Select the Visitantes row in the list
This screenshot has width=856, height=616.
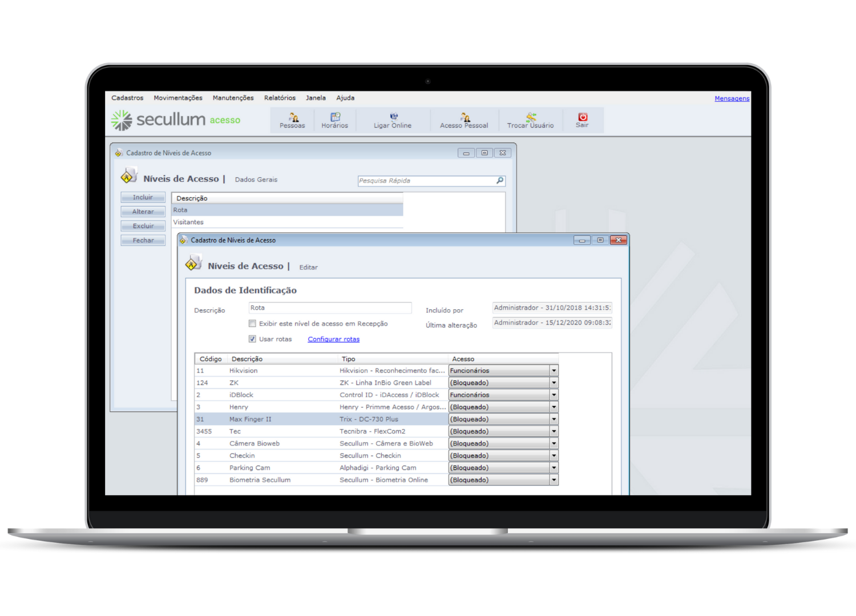click(188, 222)
